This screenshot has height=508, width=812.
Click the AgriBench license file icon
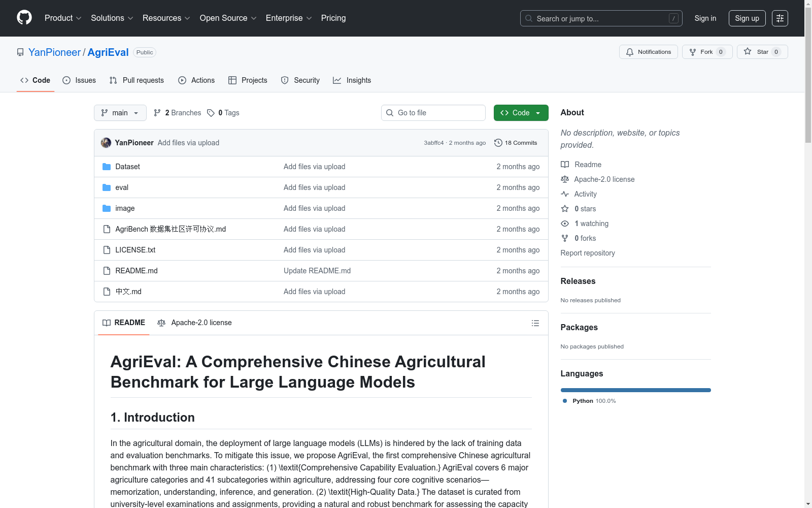pyautogui.click(x=107, y=229)
